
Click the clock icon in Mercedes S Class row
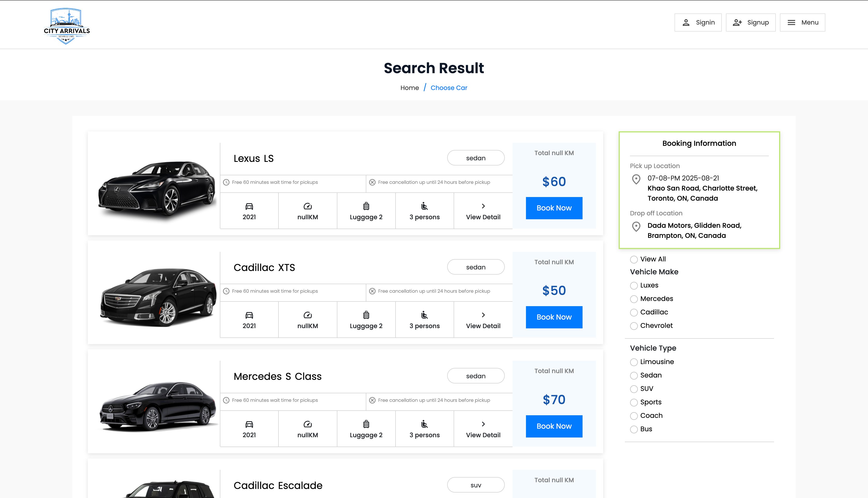(226, 400)
